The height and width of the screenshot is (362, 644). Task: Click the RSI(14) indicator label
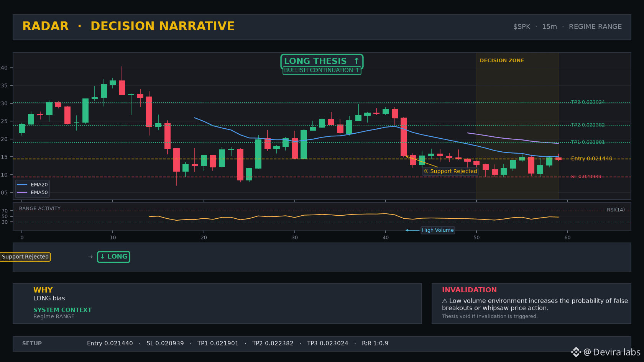click(616, 210)
